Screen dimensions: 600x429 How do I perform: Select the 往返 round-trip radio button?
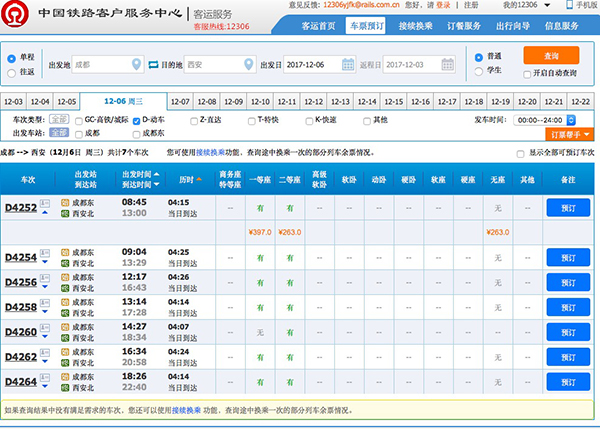point(10,72)
